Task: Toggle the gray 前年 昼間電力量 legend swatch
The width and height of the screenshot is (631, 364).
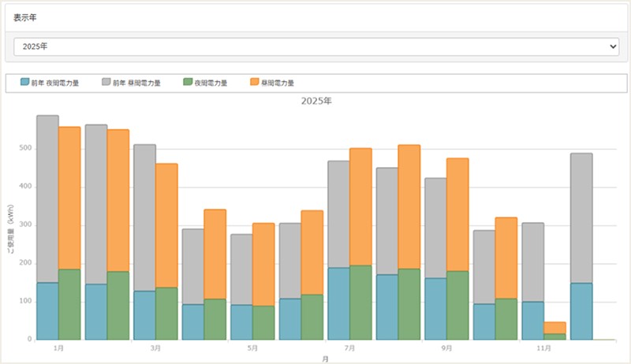Action: pyautogui.click(x=106, y=82)
